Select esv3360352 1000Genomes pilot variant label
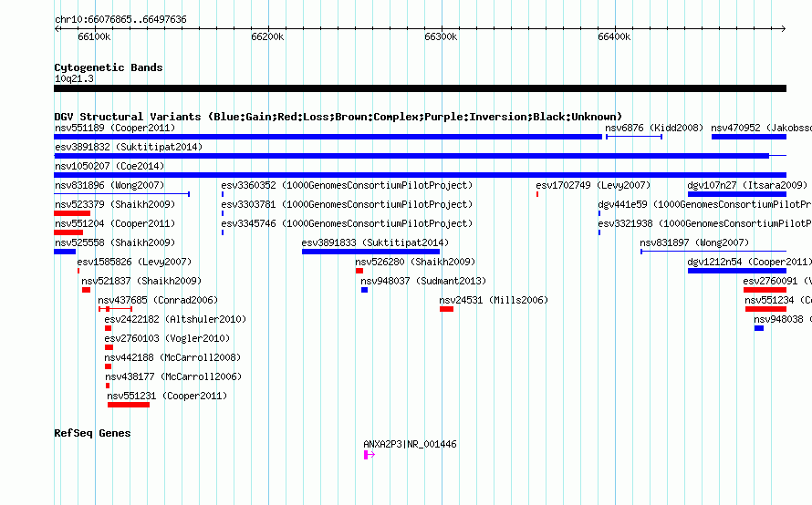 (347, 185)
